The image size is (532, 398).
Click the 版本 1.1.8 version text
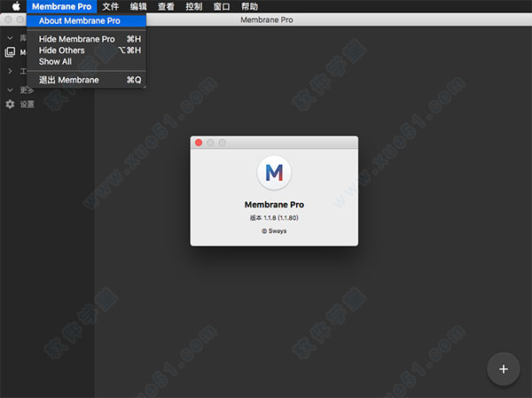coord(274,218)
